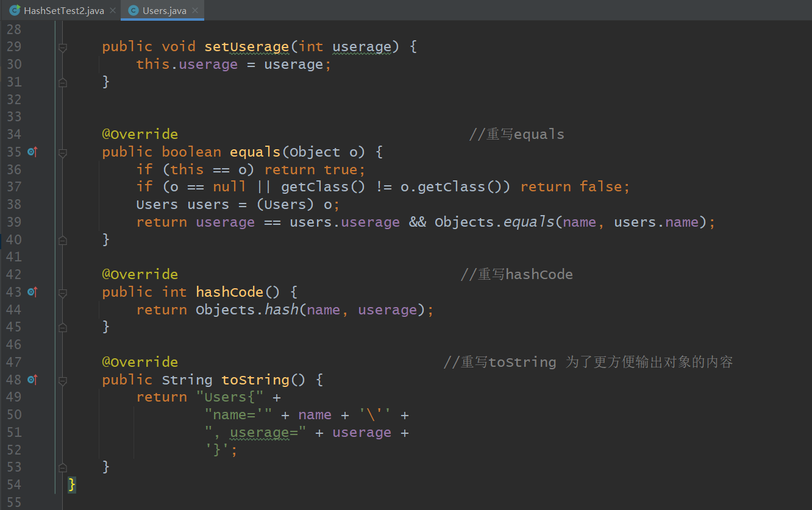
Task: Click the hashCode method name
Action: click(x=229, y=292)
